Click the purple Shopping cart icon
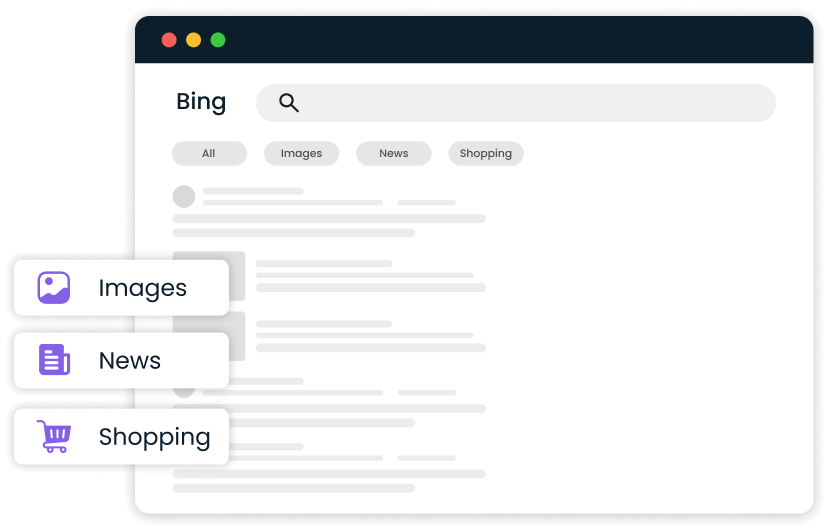This screenshot has width=829, height=531. tap(54, 437)
